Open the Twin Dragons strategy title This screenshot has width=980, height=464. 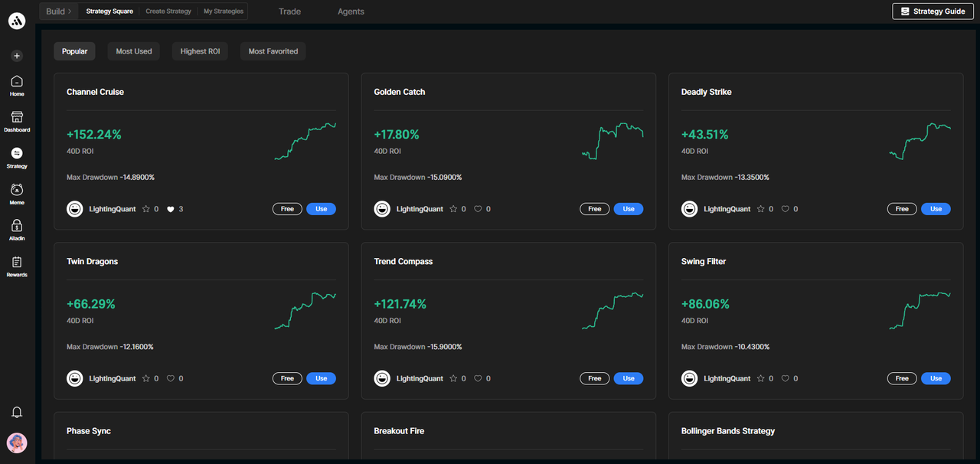92,262
